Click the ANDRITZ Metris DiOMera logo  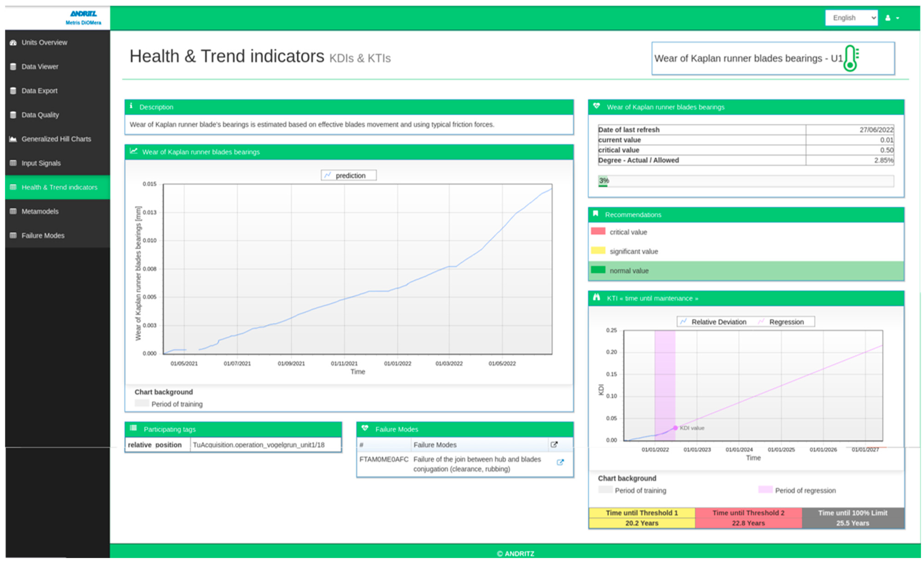coord(83,17)
